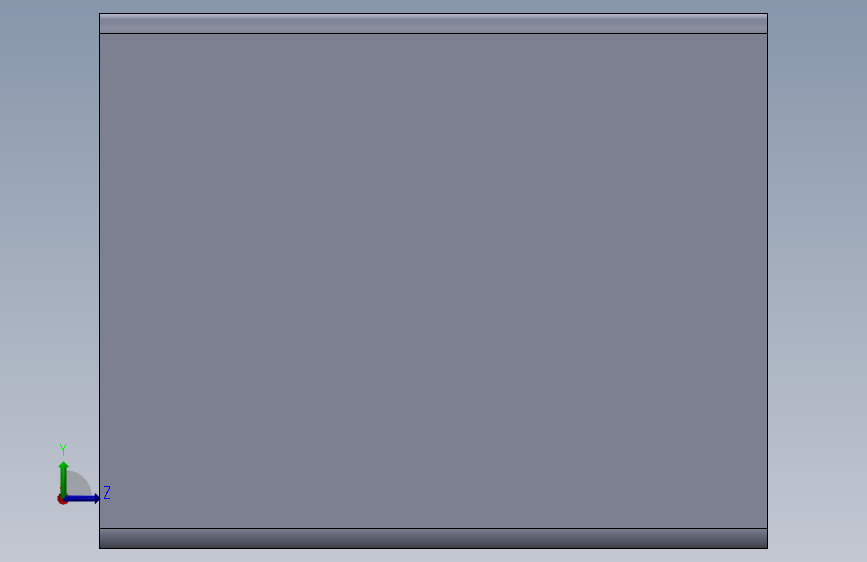Click the green Y axis label
This screenshot has height=562, width=867.
pyautogui.click(x=63, y=450)
